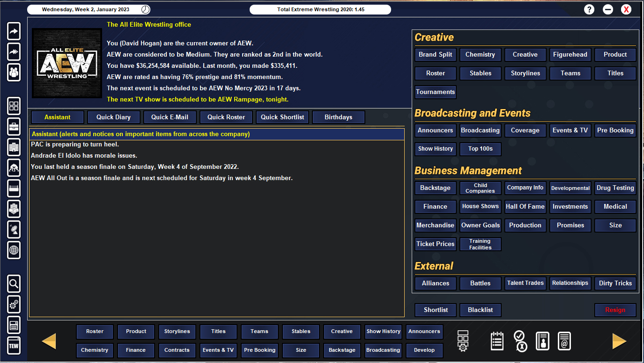
Task: Switch to the Quick Diary tab
Action: (x=113, y=117)
